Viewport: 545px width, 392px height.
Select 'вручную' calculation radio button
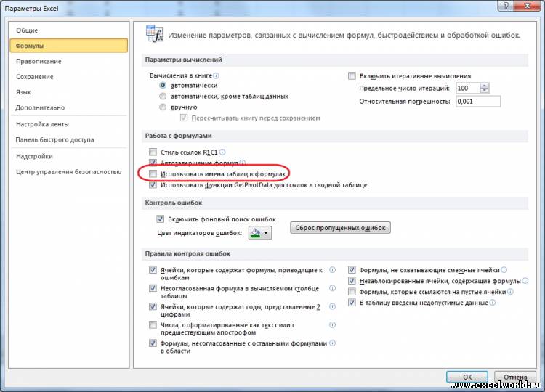[x=163, y=107]
